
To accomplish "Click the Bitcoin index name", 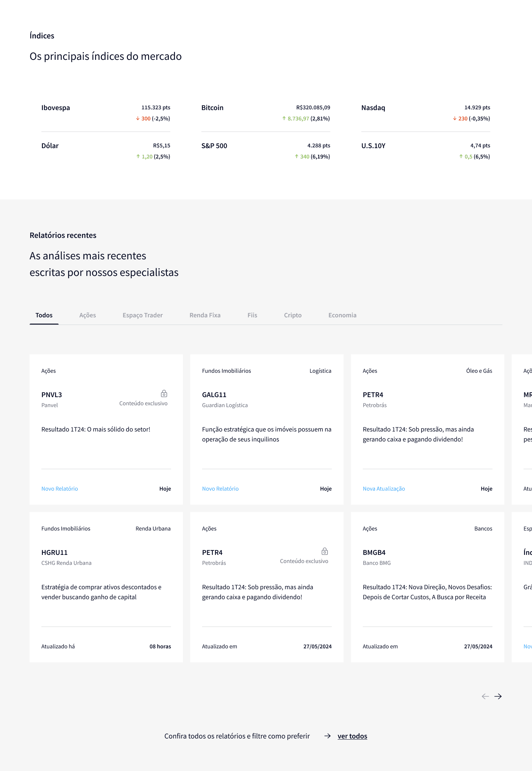I will pos(212,108).
